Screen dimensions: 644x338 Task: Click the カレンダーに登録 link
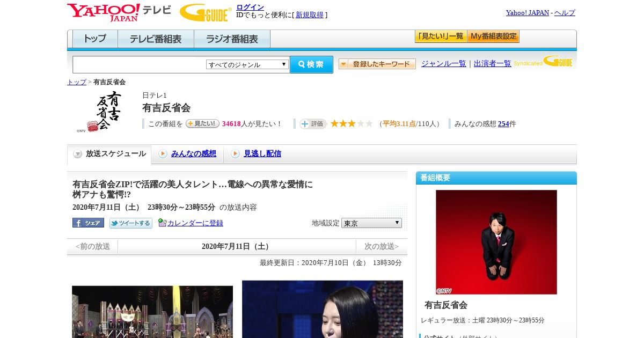[x=195, y=223]
